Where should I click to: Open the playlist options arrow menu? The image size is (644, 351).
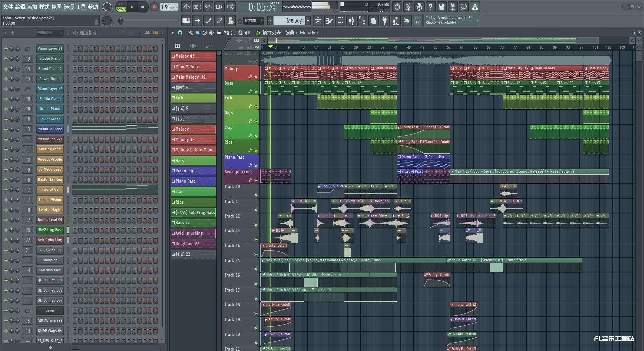(173, 33)
